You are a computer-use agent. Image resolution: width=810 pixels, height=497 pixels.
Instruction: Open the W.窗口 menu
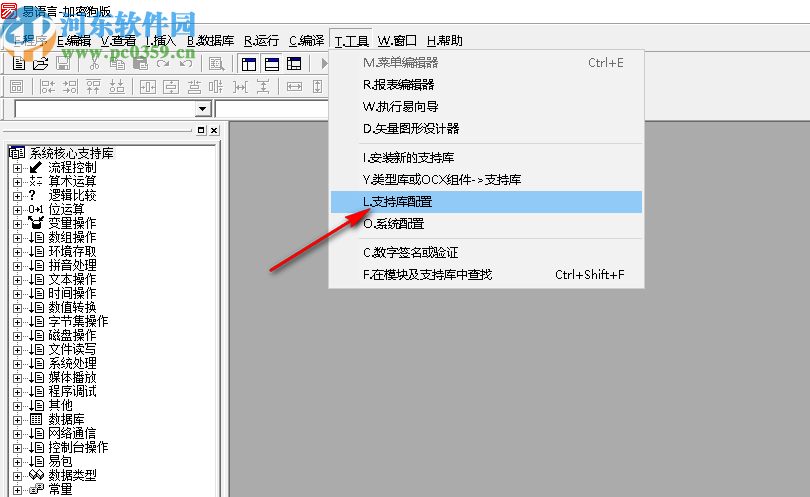(x=397, y=40)
